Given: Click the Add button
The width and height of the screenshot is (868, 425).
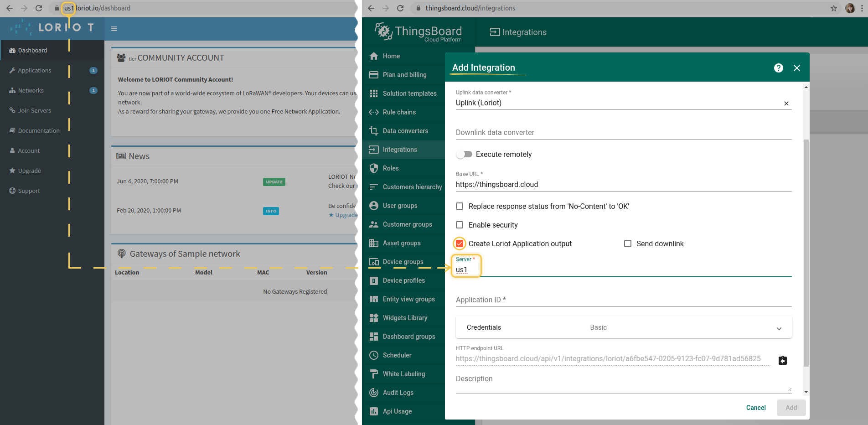Looking at the screenshot, I should (791, 408).
